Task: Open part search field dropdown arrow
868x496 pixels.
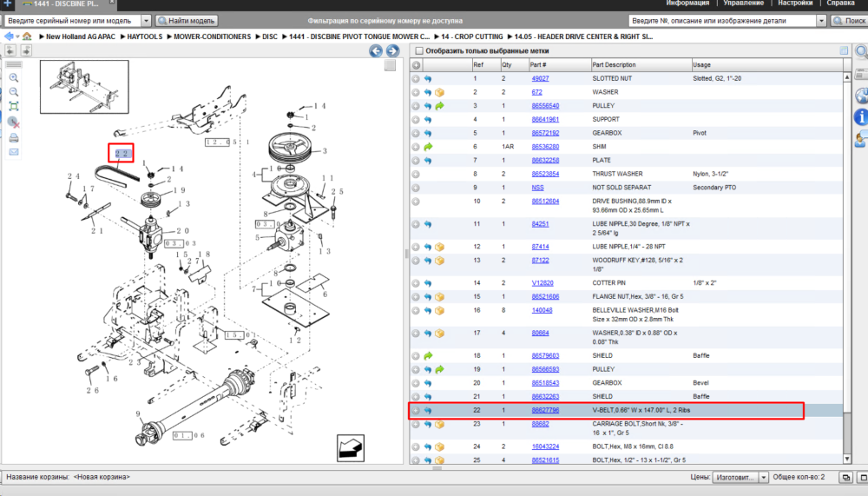Action: point(821,21)
